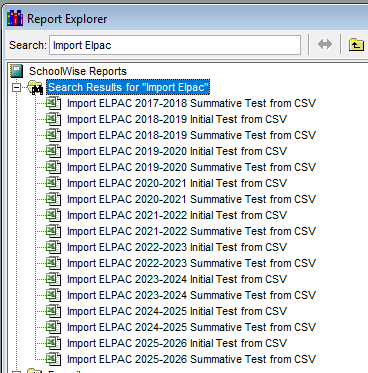Select Import ELPAC 2017-2018 Summative Test from CSV
The image size is (368, 373).
pyautogui.click(x=191, y=103)
